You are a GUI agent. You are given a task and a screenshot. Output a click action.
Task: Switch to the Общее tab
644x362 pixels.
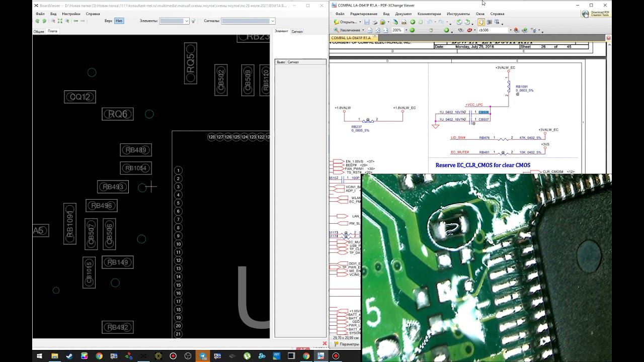39,31
